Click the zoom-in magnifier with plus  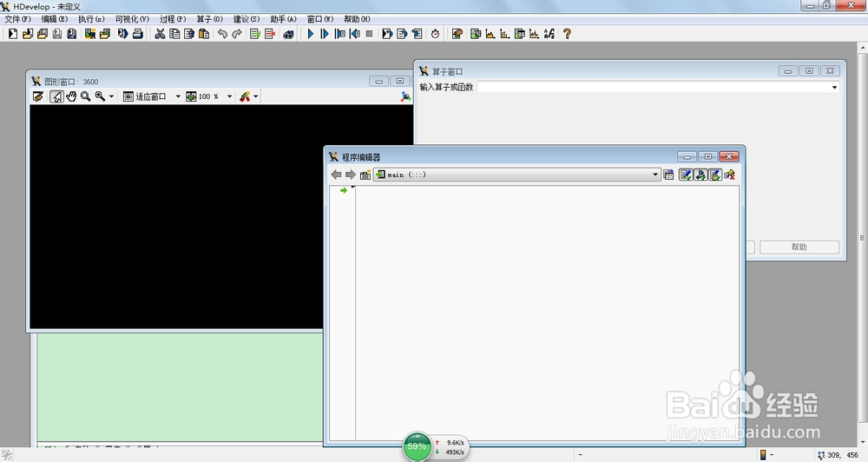coord(100,96)
